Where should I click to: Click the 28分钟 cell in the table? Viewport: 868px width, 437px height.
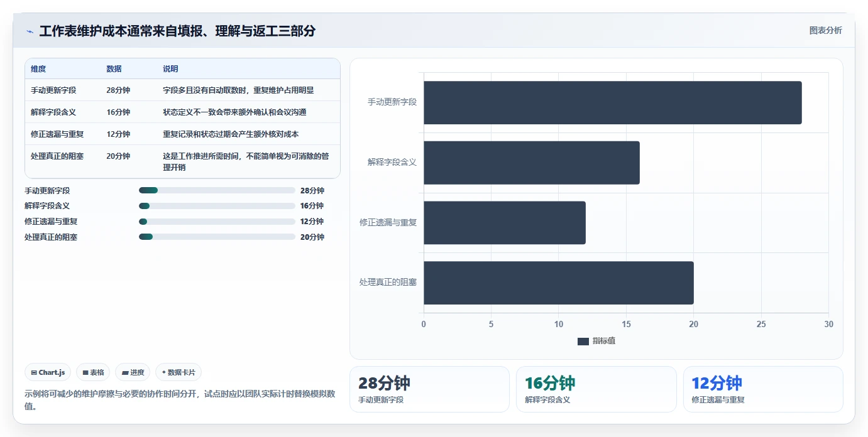[x=118, y=90]
